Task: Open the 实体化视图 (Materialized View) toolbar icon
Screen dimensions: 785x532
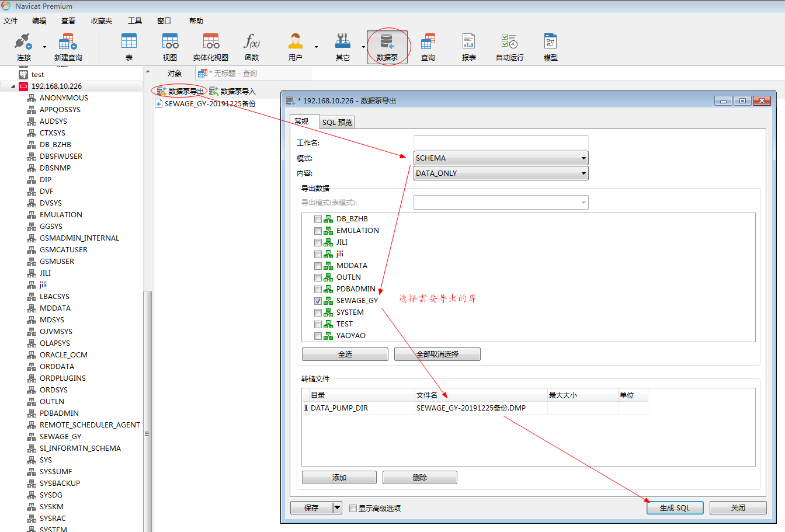Action: coord(211,42)
